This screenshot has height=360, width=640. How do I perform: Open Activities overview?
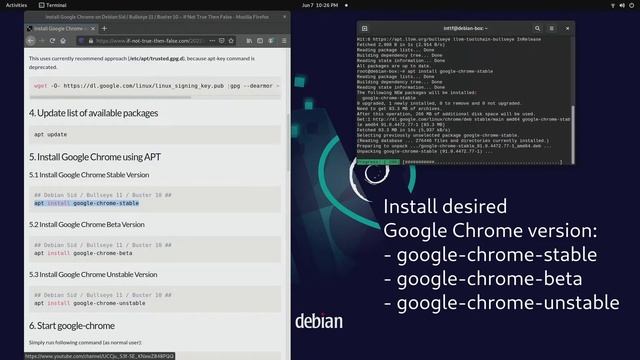coord(16,5)
